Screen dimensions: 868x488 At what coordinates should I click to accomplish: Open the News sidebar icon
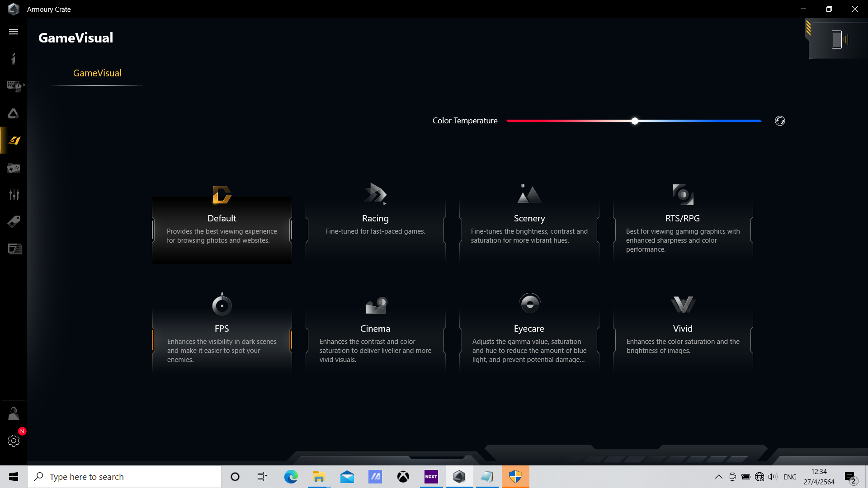click(14, 249)
